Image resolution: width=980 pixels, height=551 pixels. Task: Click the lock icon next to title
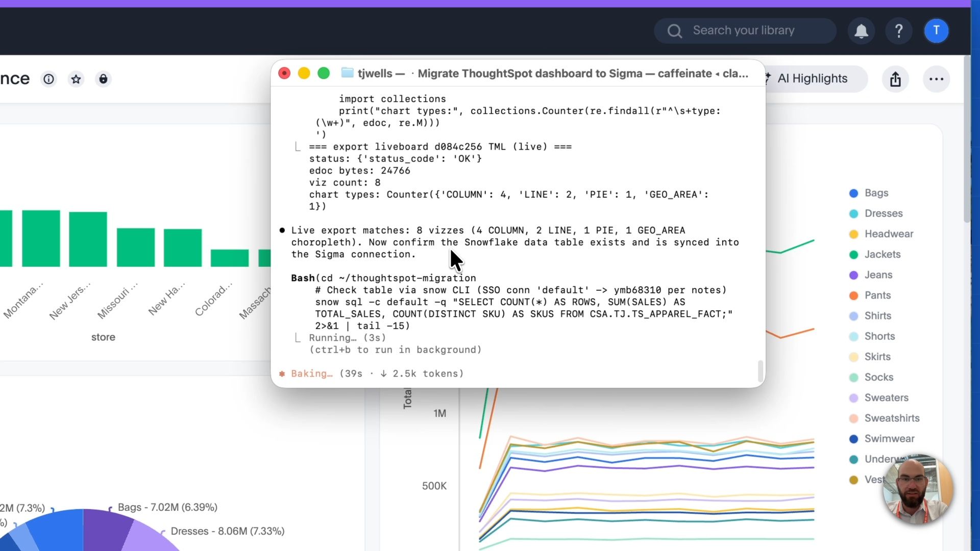tap(103, 79)
